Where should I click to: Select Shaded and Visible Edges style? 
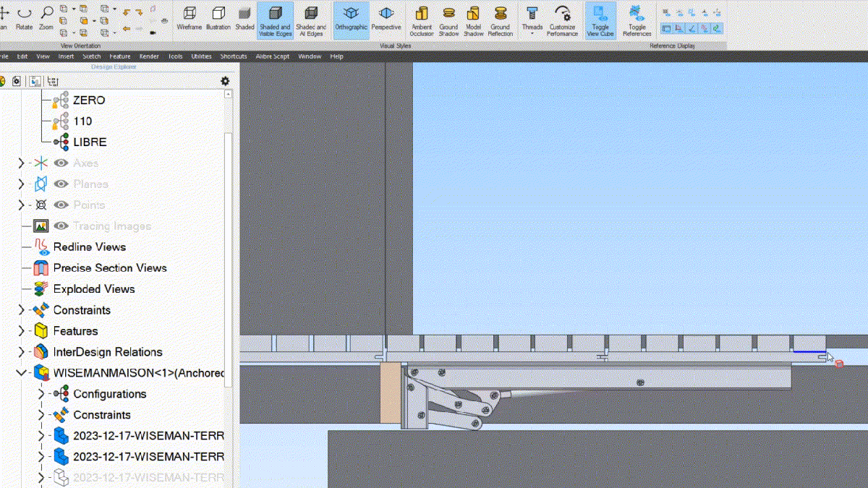[x=275, y=20]
